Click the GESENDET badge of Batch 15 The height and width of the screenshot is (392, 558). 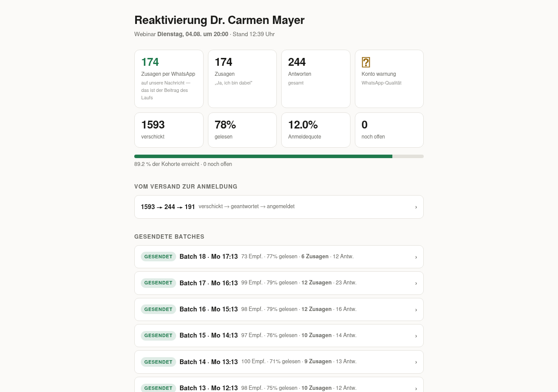pyautogui.click(x=158, y=335)
